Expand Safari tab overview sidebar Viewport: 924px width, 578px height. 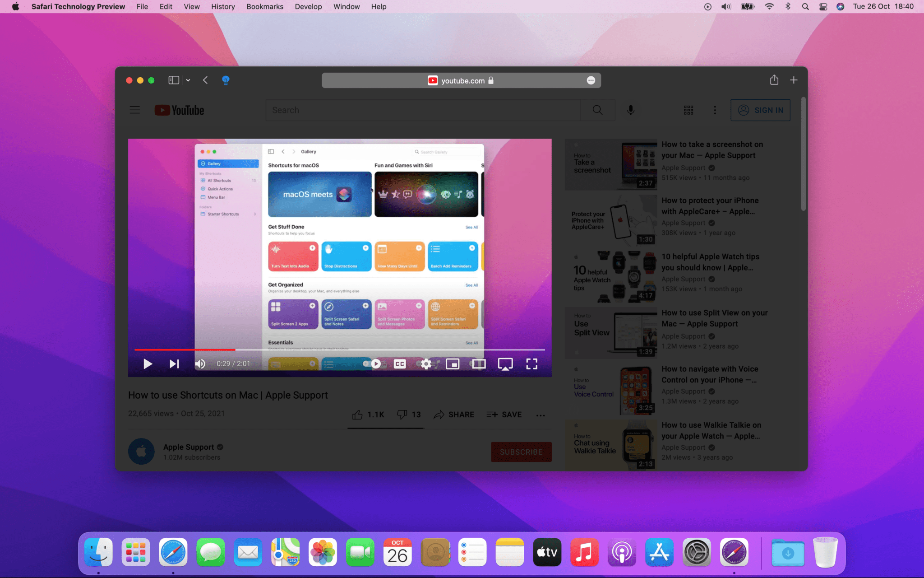(172, 80)
